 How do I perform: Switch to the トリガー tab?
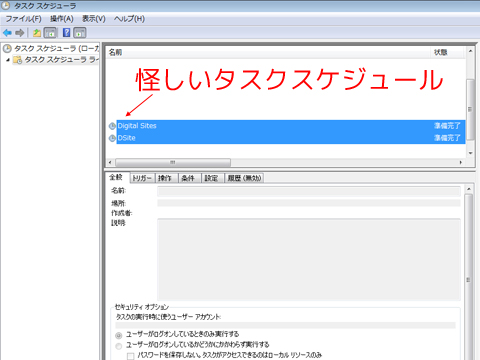(x=142, y=178)
